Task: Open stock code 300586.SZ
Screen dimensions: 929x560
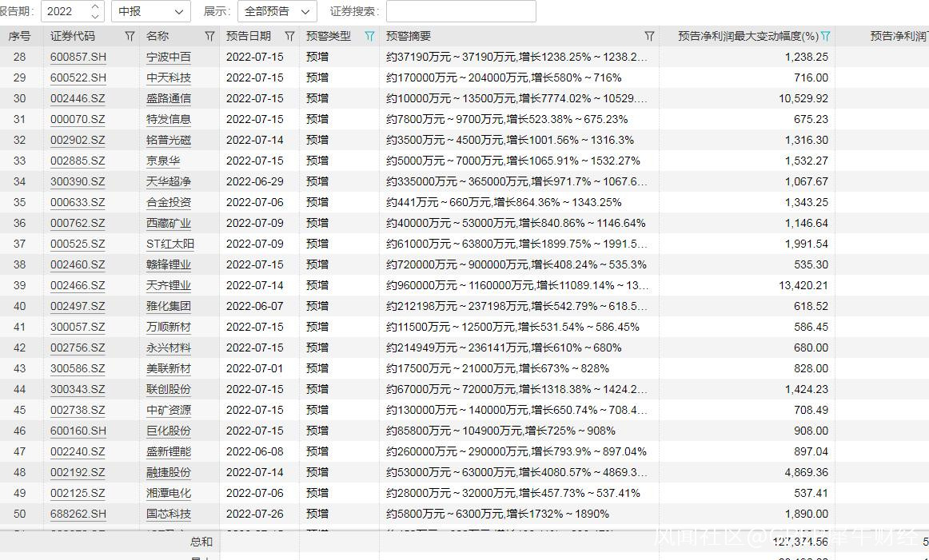Action: pyautogui.click(x=78, y=368)
